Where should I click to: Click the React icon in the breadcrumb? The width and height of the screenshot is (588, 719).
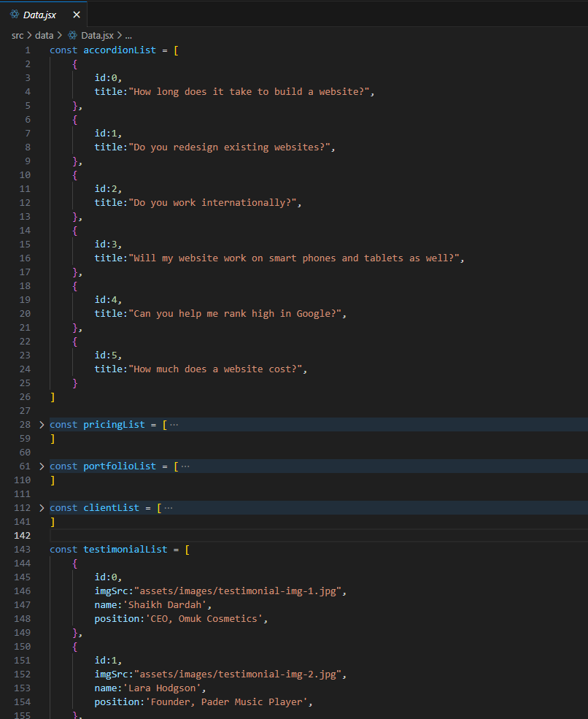[x=72, y=35]
